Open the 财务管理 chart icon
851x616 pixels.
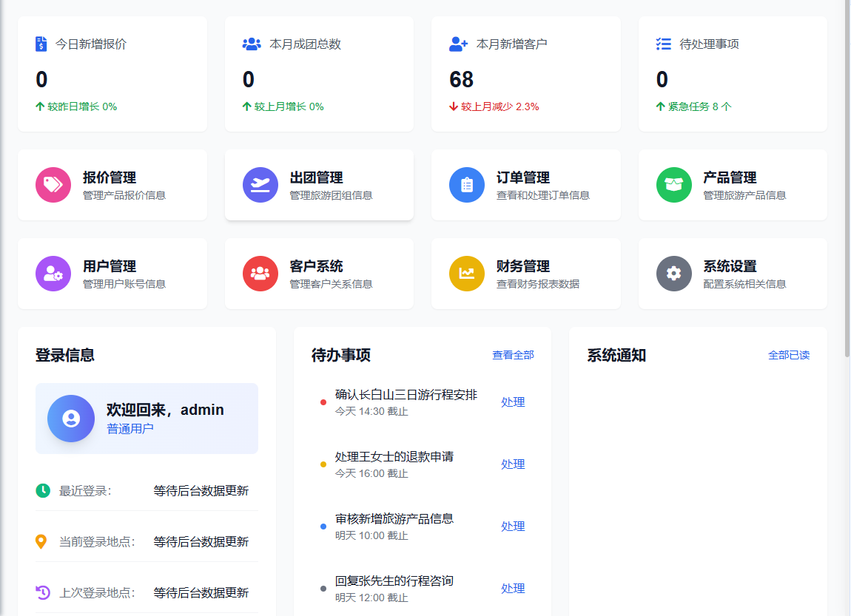[466, 274]
